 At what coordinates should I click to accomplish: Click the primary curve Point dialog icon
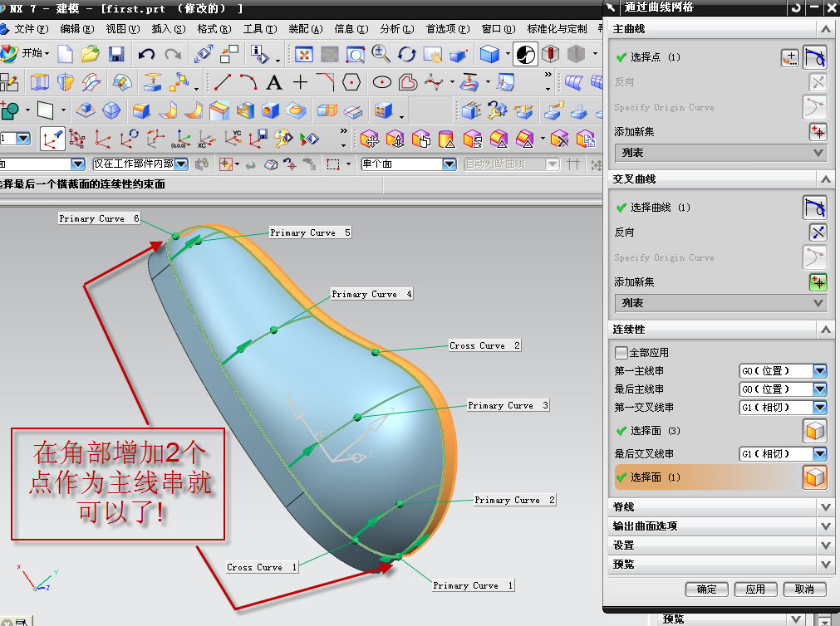pos(789,58)
